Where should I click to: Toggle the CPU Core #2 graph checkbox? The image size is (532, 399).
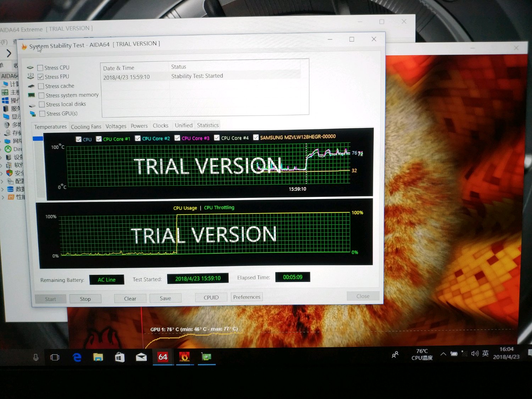pos(138,139)
